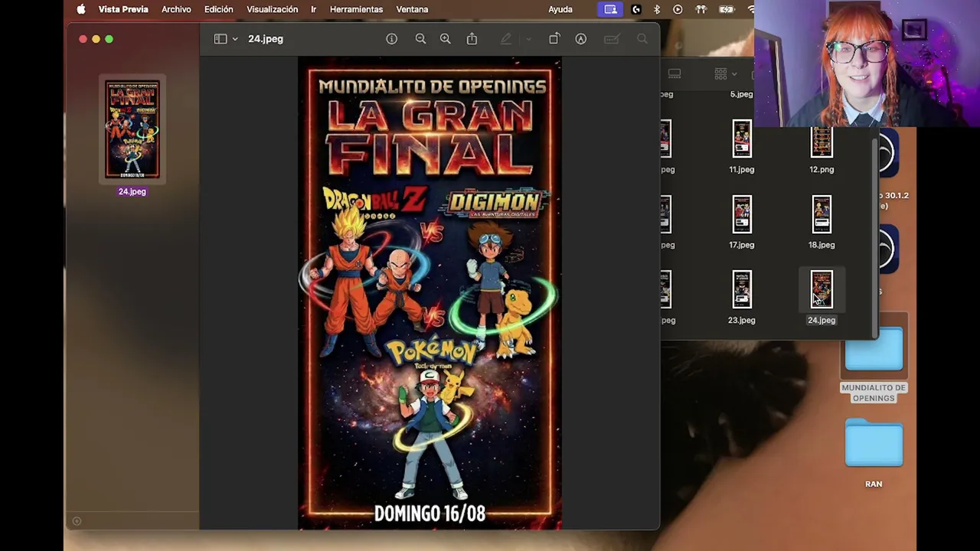Click the form-filling toolbar icon

[x=611, y=39]
